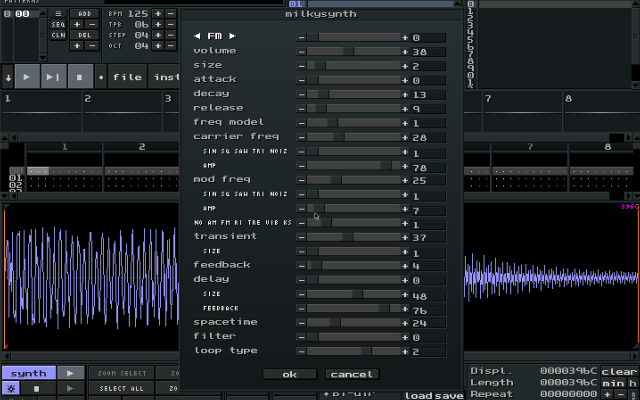The width and height of the screenshot is (640, 400).
Task: Click the list icon button beside ADD
Action: pyautogui.click(x=58, y=14)
